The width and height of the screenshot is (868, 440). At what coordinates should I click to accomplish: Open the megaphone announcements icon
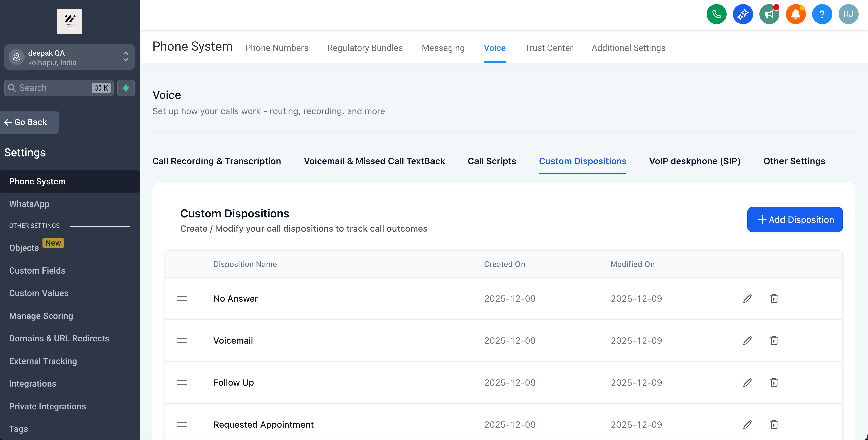[x=769, y=14]
